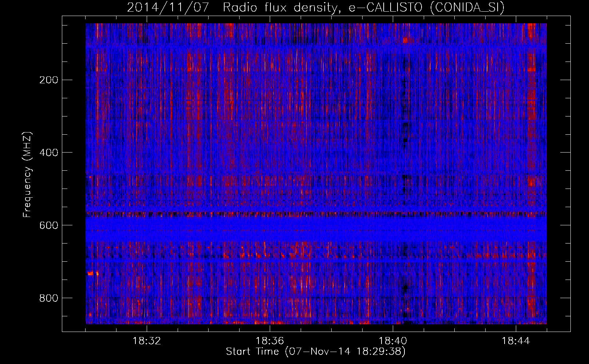Click the 800 frequency tick label
The height and width of the screenshot is (364, 589).
click(49, 298)
